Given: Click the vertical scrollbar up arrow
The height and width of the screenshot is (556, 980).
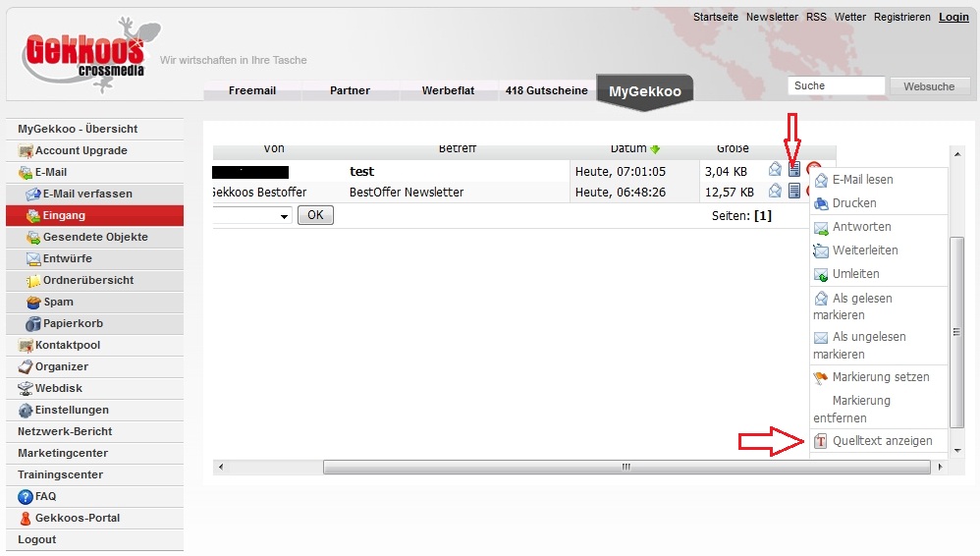Looking at the screenshot, I should point(956,154).
